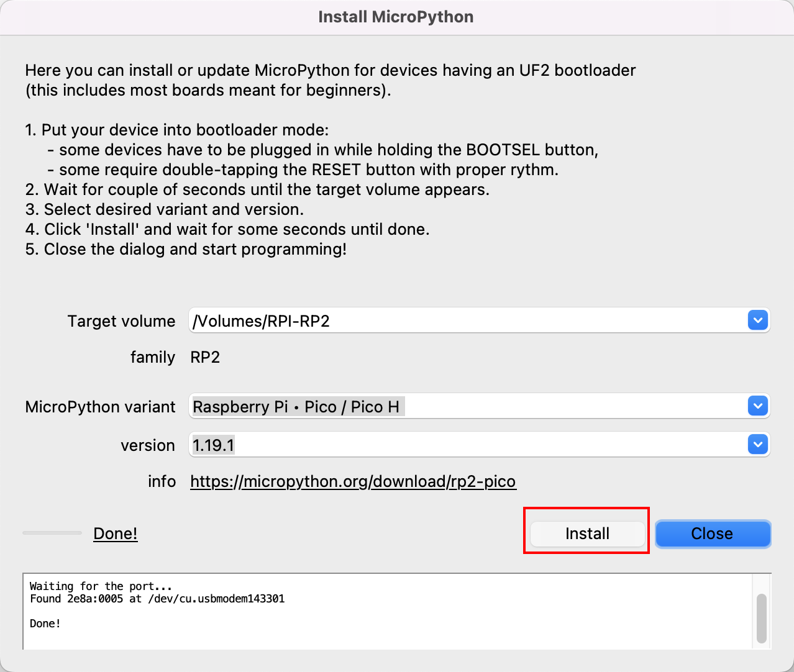Click the log output scrollbar thumb
This screenshot has height=672, width=794.
(x=762, y=619)
